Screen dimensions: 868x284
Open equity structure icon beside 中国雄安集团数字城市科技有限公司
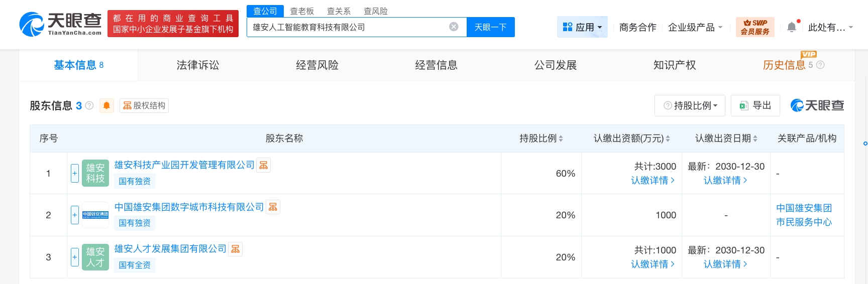[273, 207]
